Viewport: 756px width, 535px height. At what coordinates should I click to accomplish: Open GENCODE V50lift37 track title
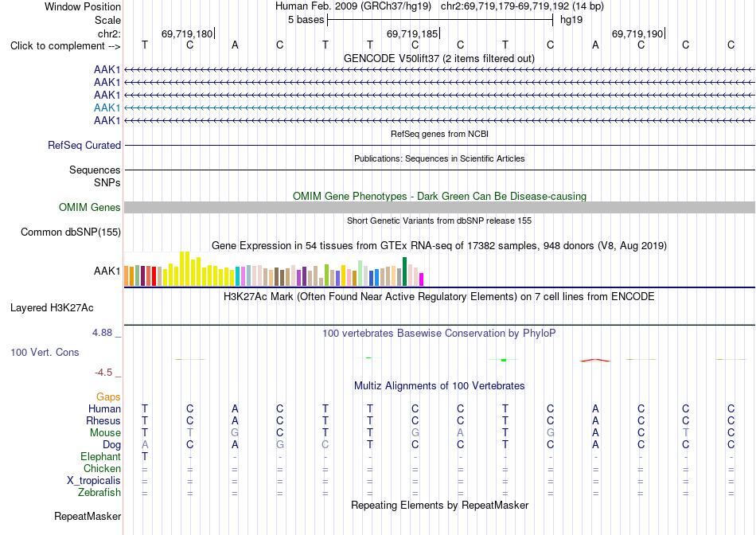click(439, 58)
